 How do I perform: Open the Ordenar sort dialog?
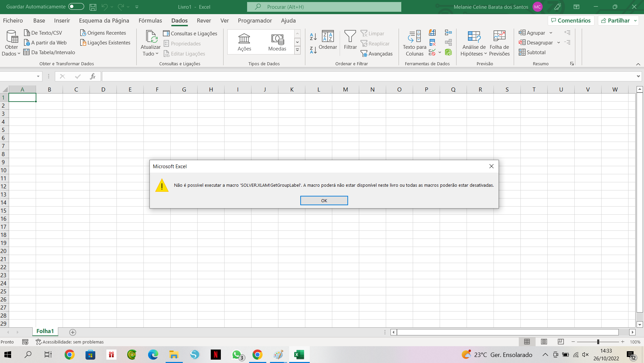pos(328,40)
